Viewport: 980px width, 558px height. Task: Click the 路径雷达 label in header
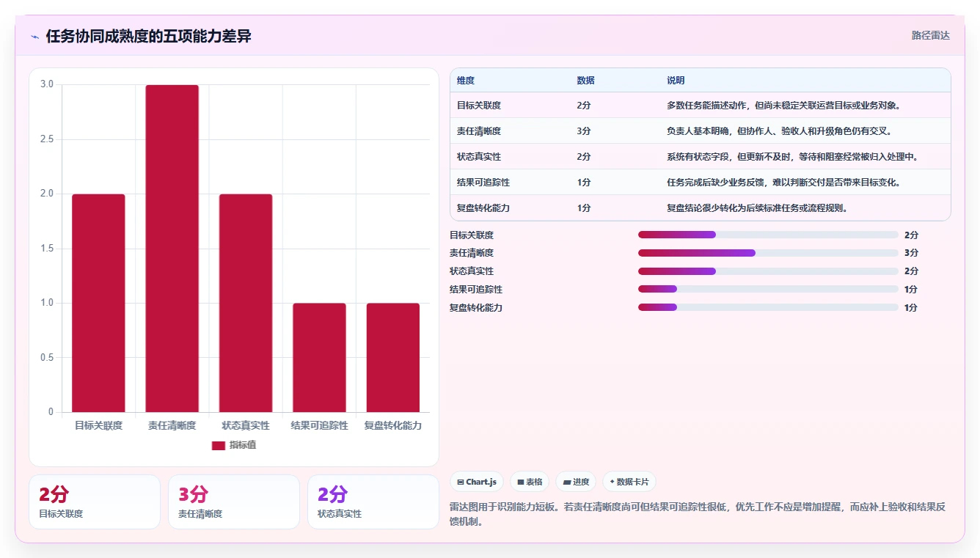(931, 35)
